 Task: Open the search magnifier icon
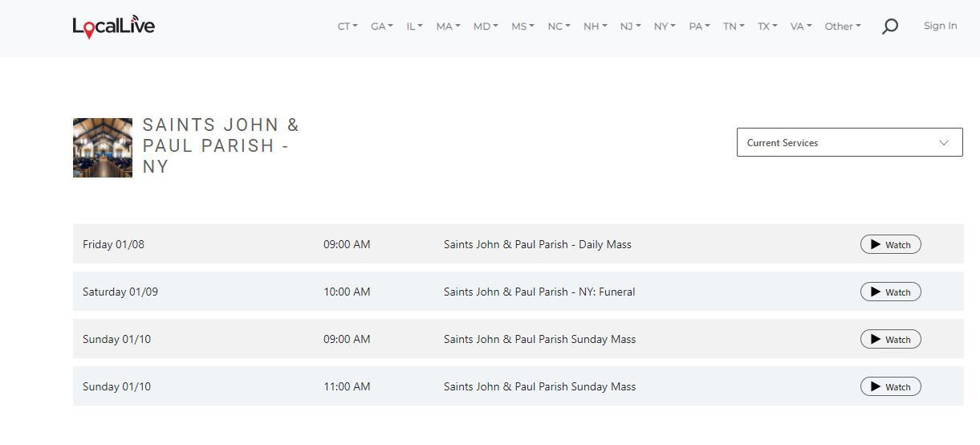click(x=889, y=27)
